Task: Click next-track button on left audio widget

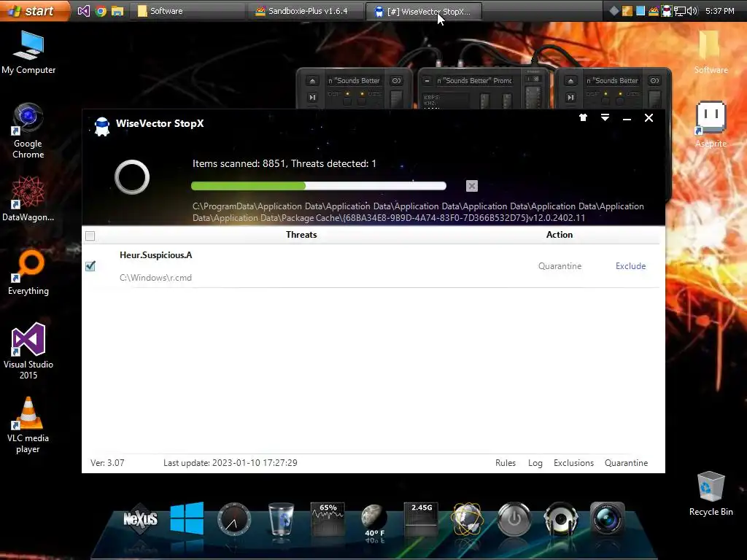Action: click(312, 98)
